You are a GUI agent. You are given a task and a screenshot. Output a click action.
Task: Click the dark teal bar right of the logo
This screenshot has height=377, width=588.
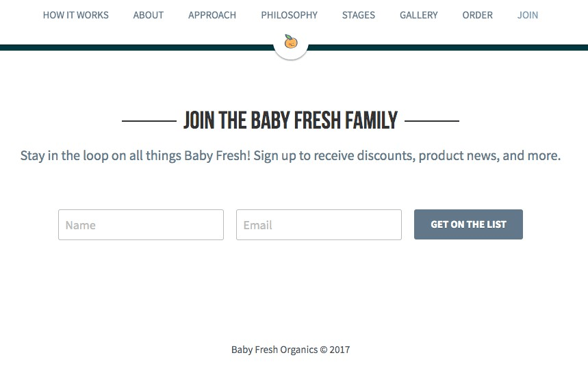point(445,47)
